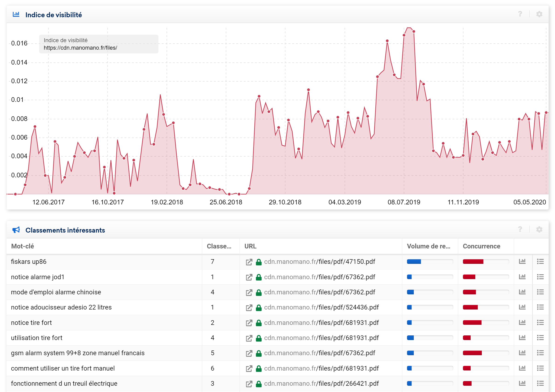Click keyword fonctionnement d un treuil électrique
Screen dimensions: 555x392
(x=64, y=384)
